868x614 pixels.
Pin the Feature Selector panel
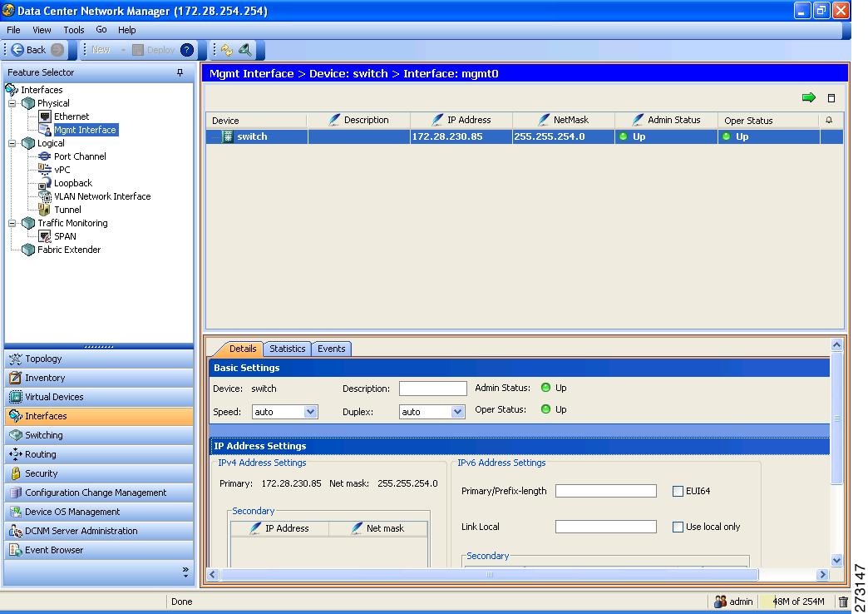(180, 72)
